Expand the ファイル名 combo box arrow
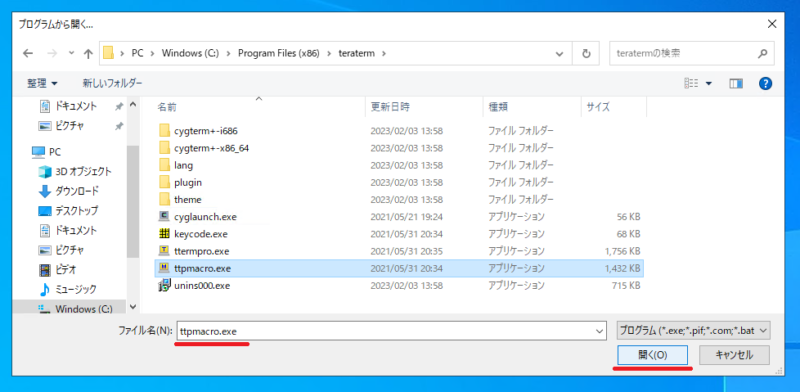This screenshot has height=392, width=800. click(x=599, y=331)
